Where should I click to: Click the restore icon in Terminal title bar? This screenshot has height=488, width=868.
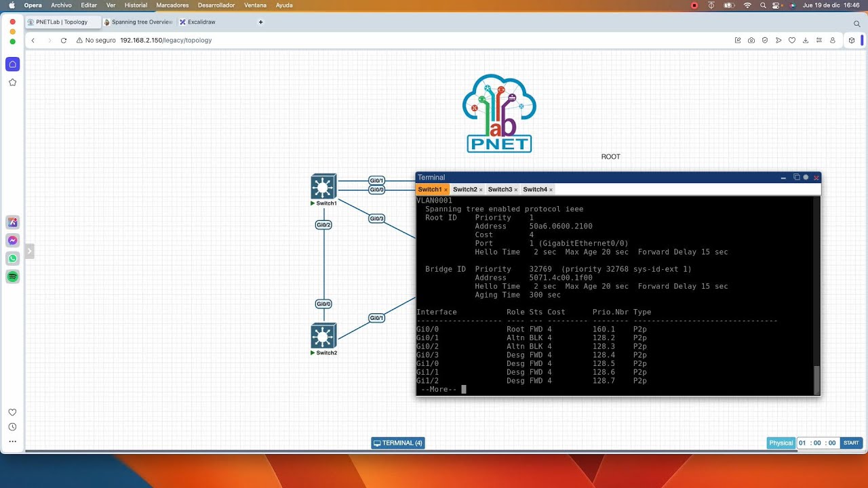pyautogui.click(x=797, y=177)
